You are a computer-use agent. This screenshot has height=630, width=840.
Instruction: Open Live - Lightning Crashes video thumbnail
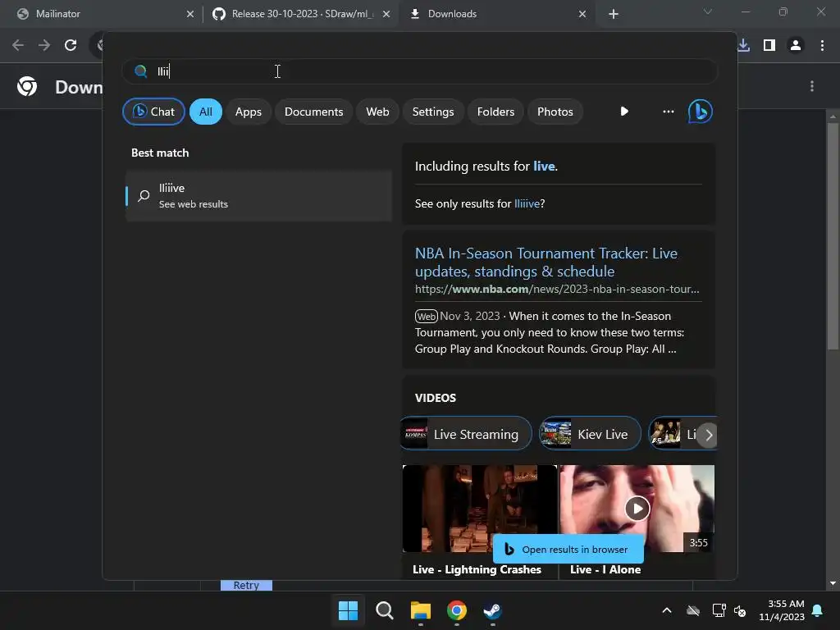pos(479,508)
